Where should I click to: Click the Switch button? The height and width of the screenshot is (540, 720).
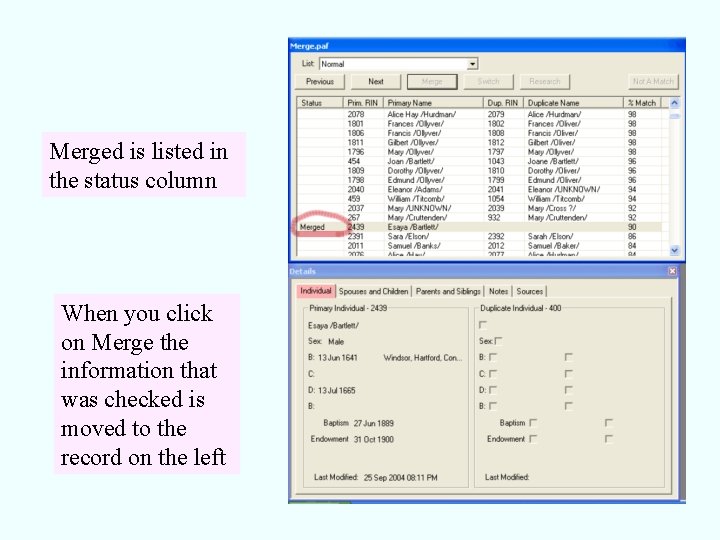coord(488,81)
